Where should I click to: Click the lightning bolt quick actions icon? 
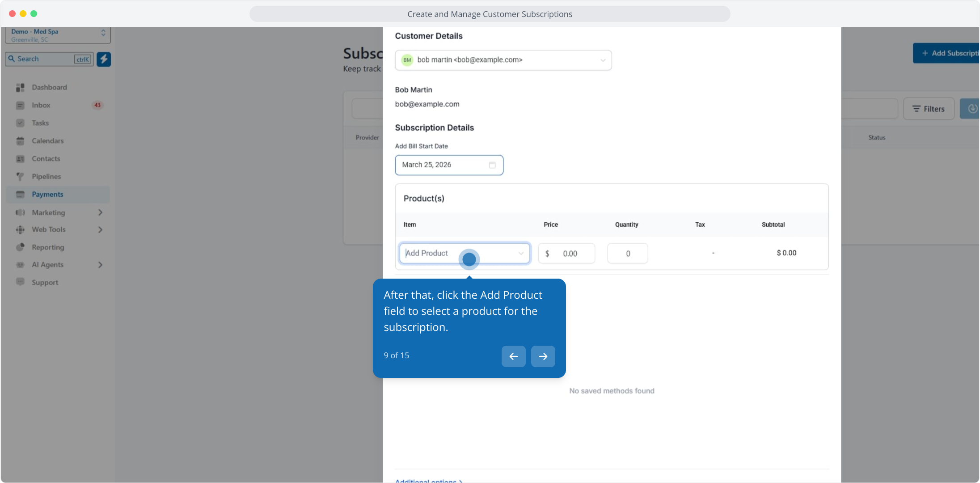click(x=104, y=59)
